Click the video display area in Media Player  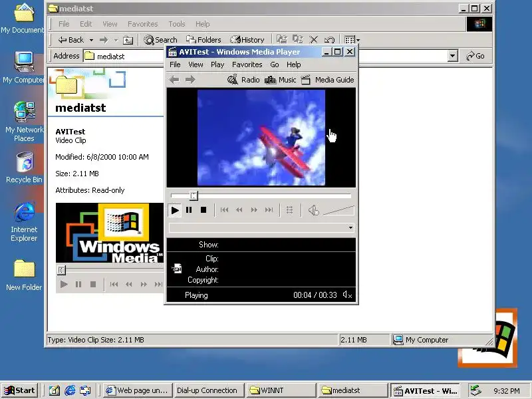pos(261,138)
